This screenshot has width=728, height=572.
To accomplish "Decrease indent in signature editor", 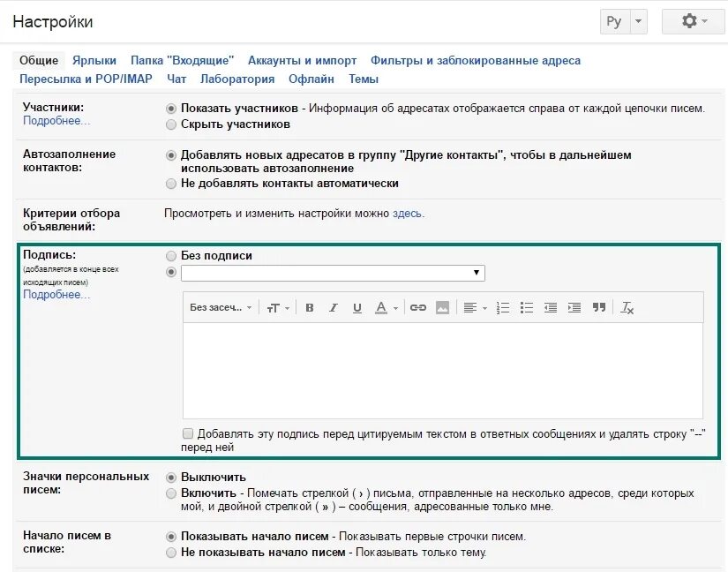I will tap(551, 308).
